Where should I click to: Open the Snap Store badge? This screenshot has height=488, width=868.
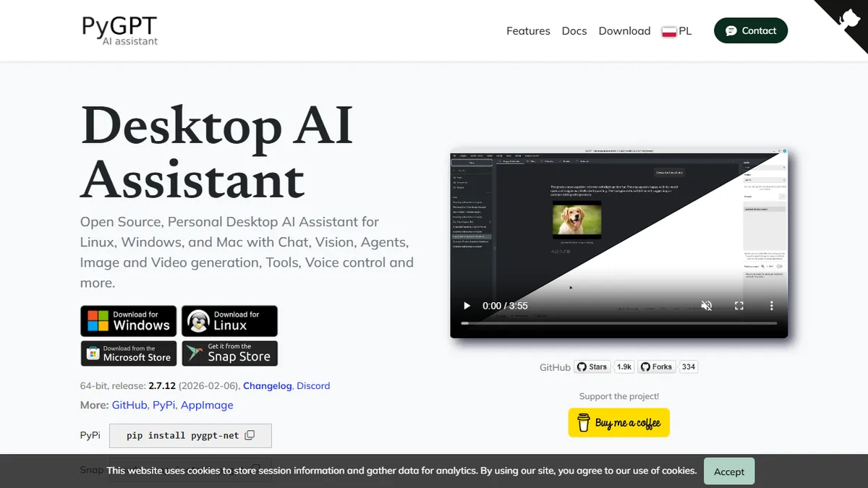(229, 354)
